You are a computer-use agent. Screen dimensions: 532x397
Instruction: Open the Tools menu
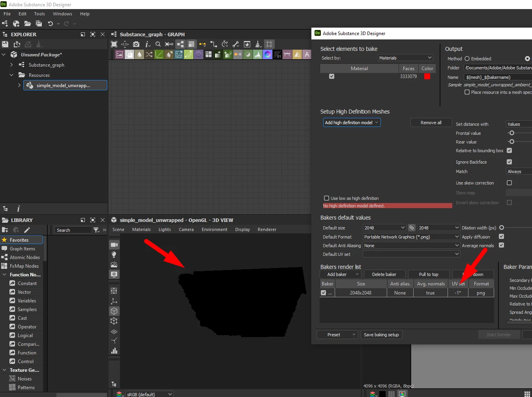(39, 14)
